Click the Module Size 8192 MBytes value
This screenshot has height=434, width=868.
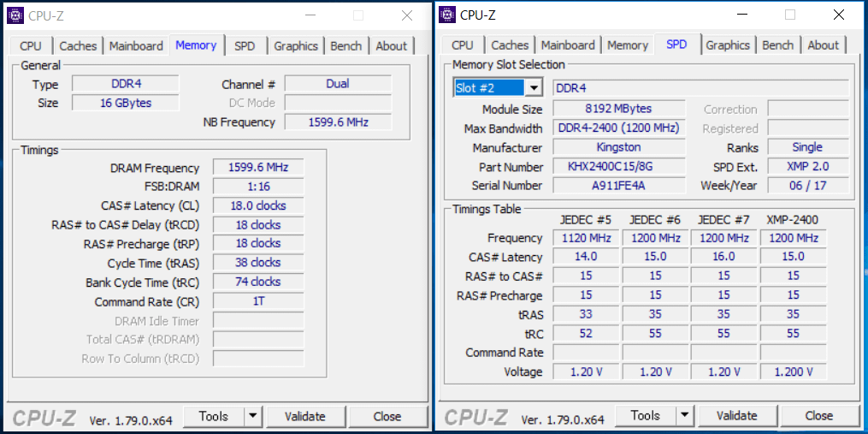(619, 109)
